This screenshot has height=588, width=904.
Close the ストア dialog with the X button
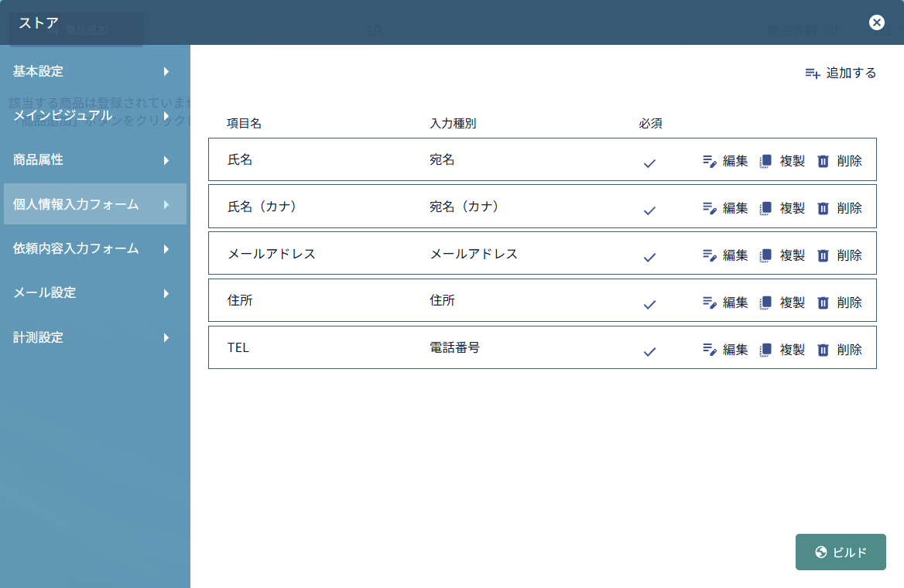click(877, 22)
